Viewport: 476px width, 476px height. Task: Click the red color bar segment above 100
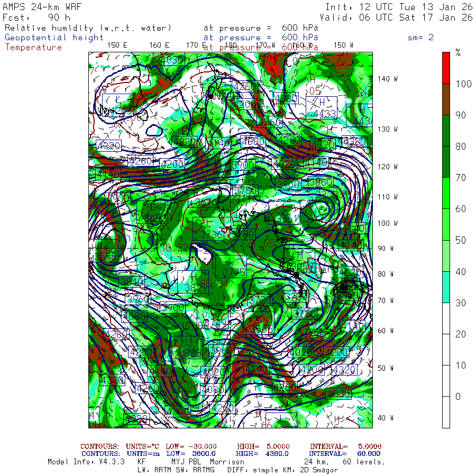click(x=446, y=67)
